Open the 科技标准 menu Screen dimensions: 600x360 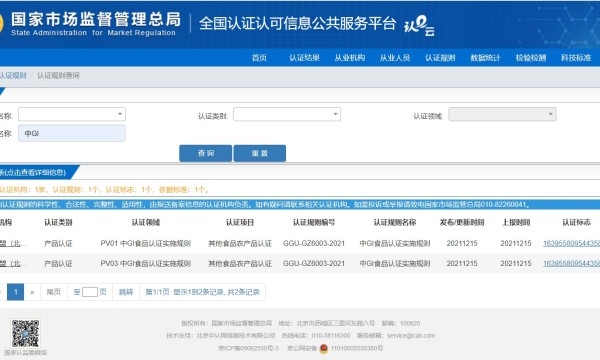coord(576,58)
